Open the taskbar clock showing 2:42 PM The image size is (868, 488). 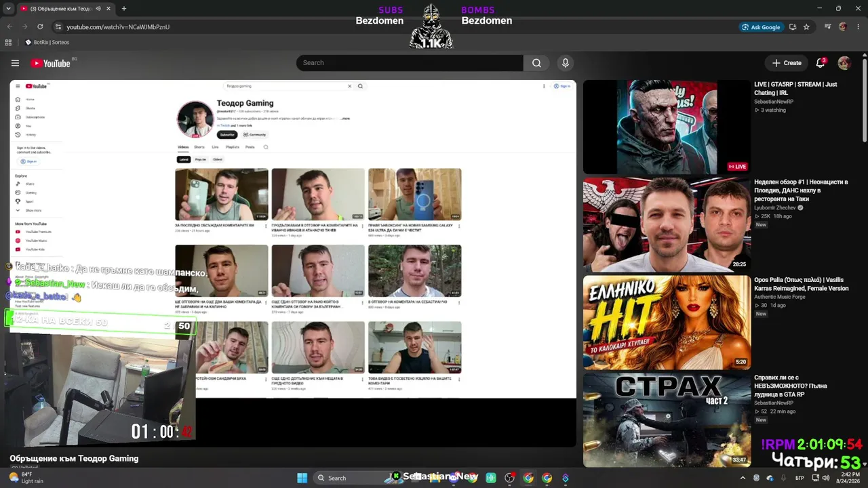[849, 478]
